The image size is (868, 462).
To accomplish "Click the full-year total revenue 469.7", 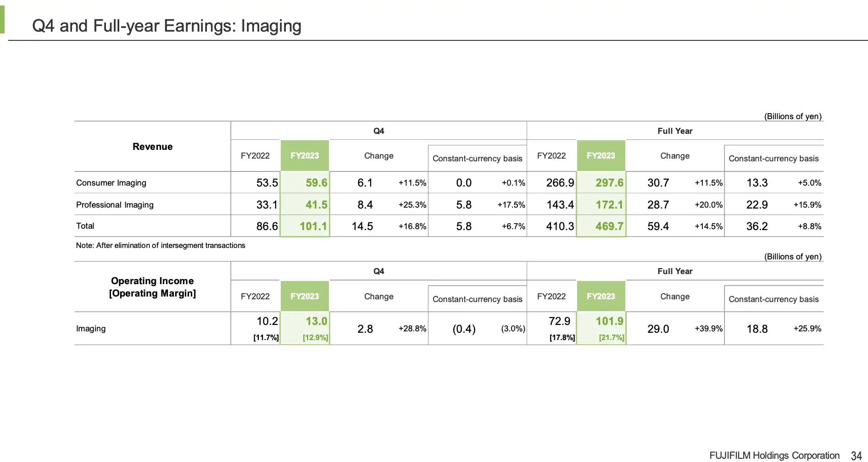I will coord(609,226).
